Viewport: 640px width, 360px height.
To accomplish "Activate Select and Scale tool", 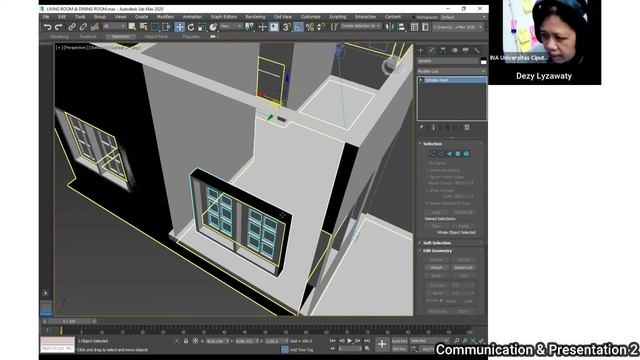I will coord(202,27).
